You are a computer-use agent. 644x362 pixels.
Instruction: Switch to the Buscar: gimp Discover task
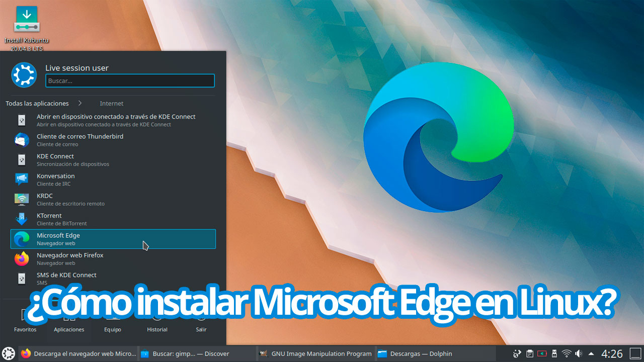pos(197,353)
